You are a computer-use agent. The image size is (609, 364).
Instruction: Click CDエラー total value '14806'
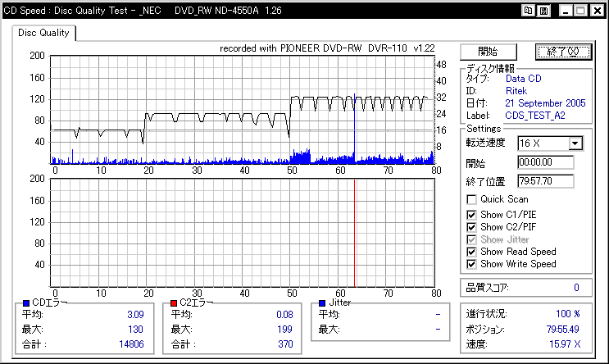(131, 344)
